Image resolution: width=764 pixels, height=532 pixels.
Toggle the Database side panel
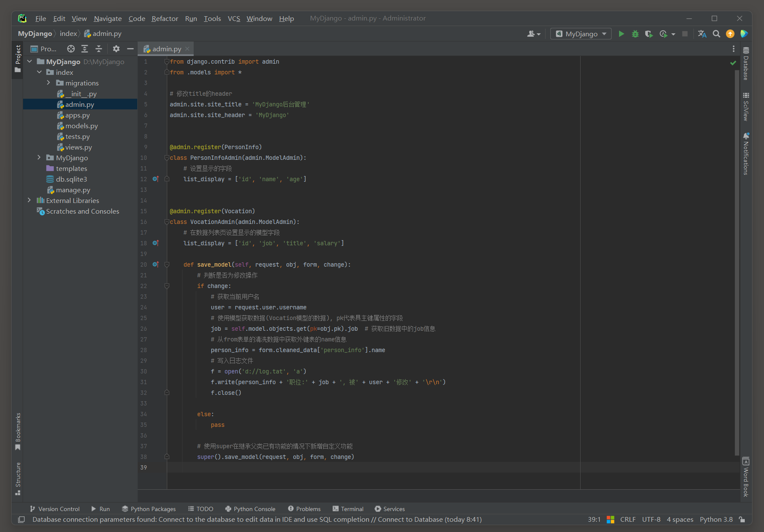[x=746, y=64]
